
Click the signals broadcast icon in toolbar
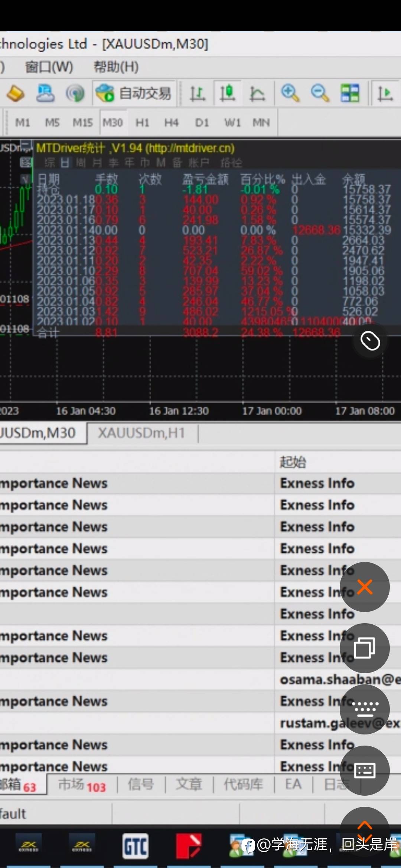(75, 93)
